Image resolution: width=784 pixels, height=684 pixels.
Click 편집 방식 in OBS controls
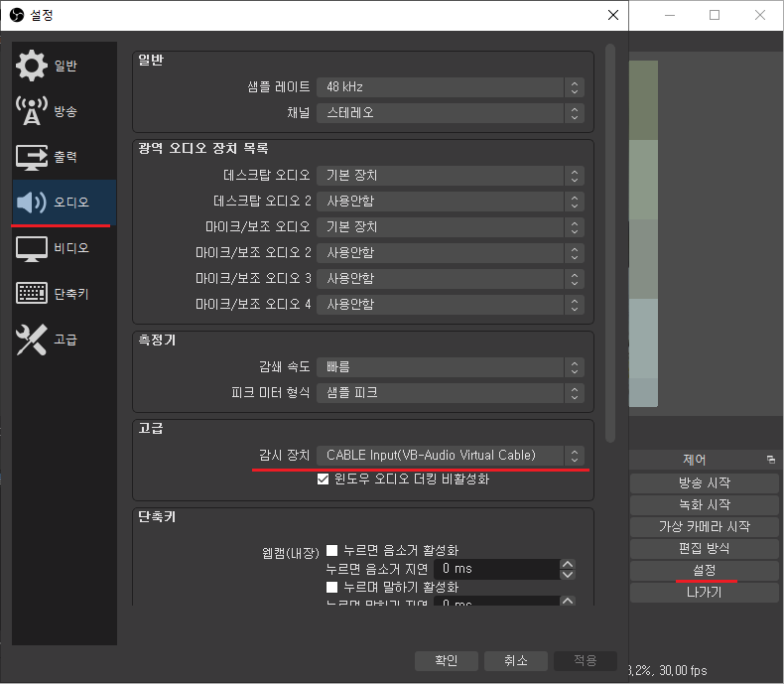point(705,549)
